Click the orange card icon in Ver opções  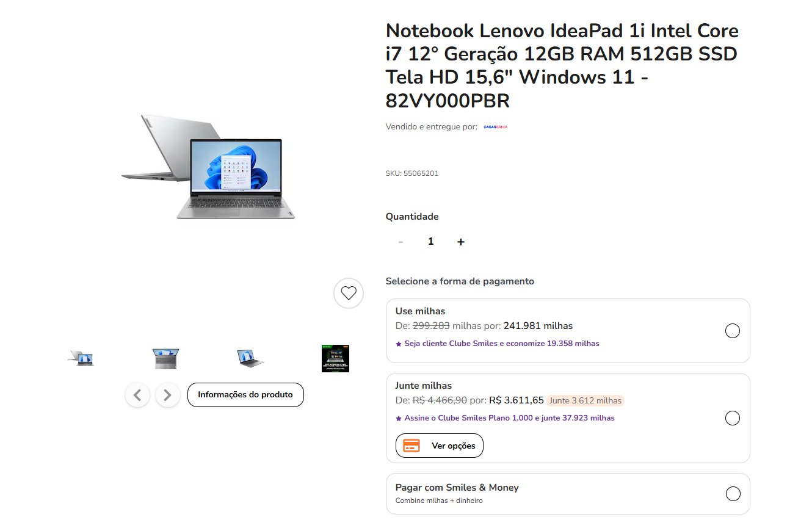tap(411, 446)
